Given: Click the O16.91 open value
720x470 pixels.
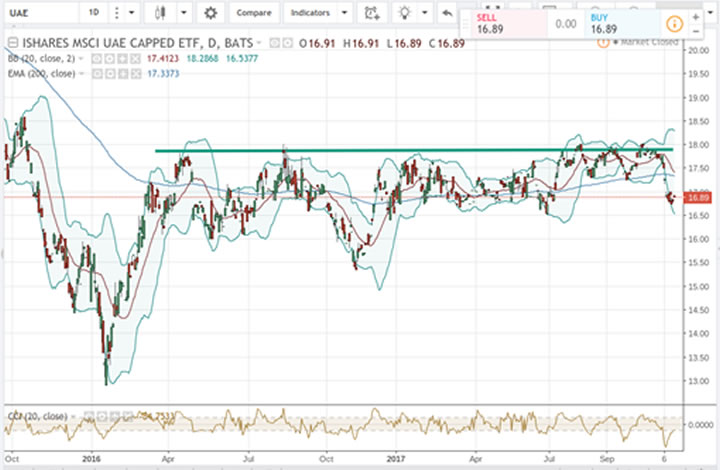Looking at the screenshot, I should 317,44.
